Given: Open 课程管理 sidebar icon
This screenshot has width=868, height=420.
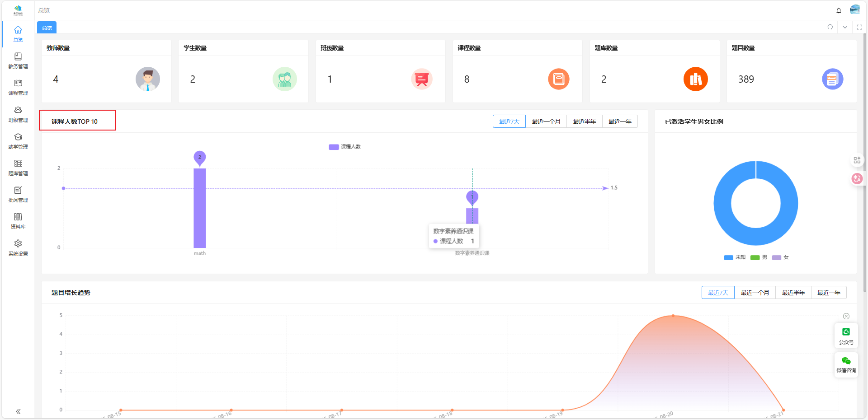Looking at the screenshot, I should click(18, 87).
